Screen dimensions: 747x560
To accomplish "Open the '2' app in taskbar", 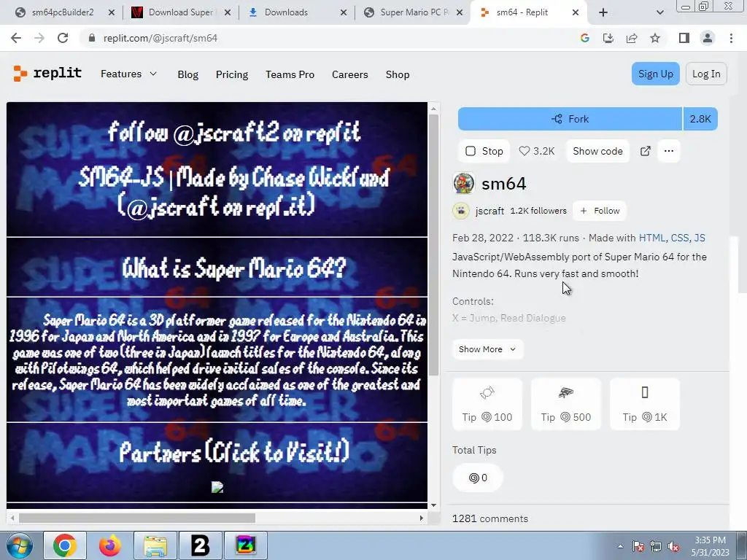I will [x=200, y=545].
